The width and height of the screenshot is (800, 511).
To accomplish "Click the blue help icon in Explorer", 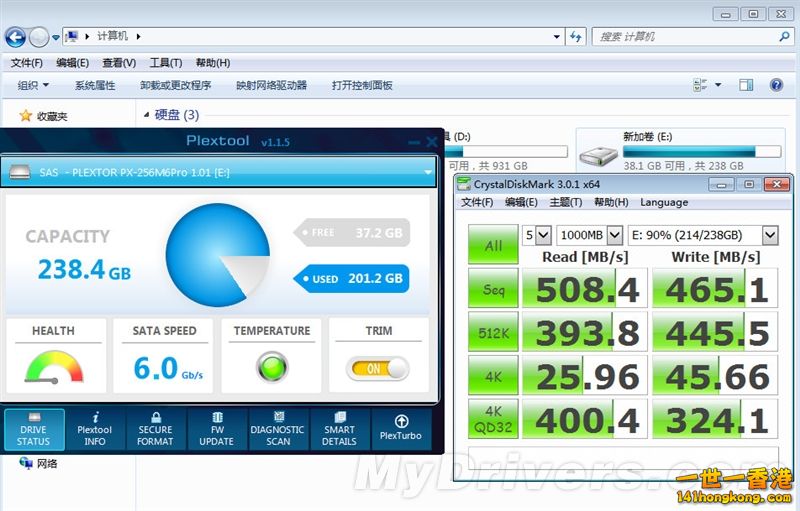I will click(776, 85).
